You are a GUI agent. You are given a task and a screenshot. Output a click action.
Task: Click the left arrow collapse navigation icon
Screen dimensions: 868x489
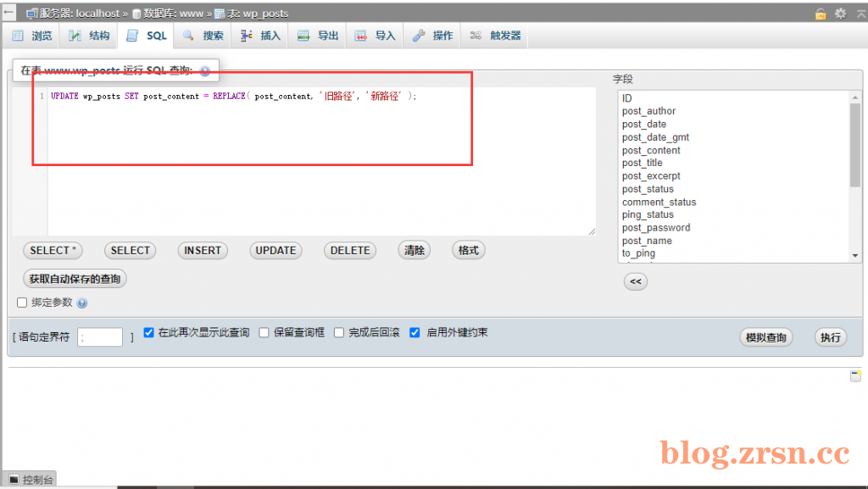coord(8,12)
